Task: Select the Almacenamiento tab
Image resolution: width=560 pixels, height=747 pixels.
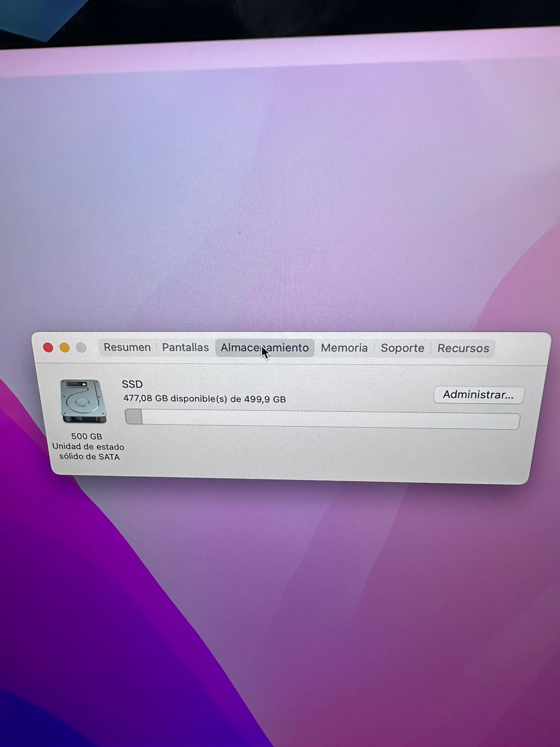Action: [265, 348]
